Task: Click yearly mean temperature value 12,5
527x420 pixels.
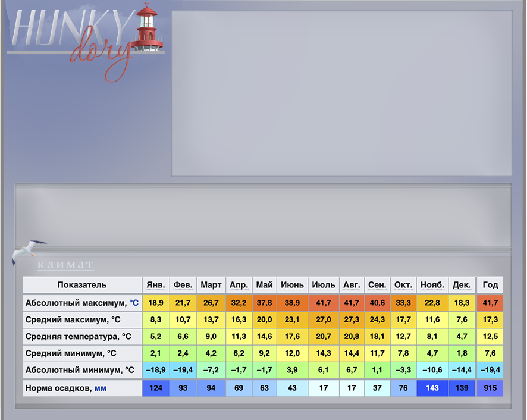Action: click(x=490, y=337)
